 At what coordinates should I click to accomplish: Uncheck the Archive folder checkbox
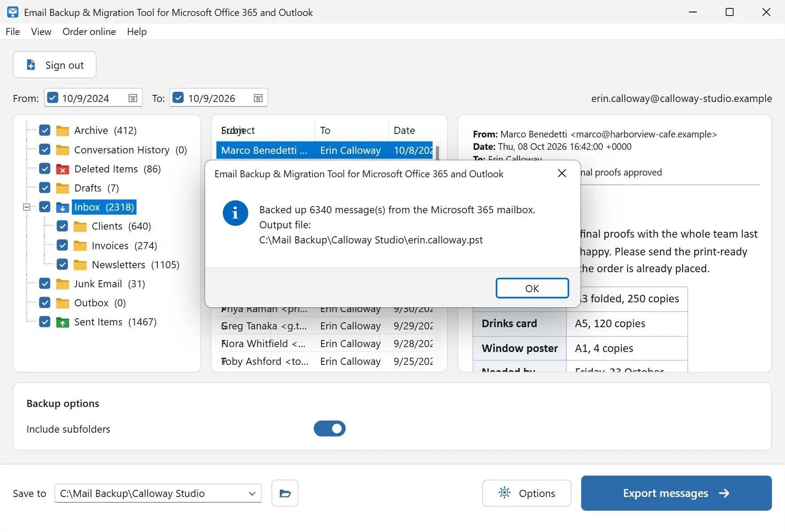pyautogui.click(x=45, y=130)
